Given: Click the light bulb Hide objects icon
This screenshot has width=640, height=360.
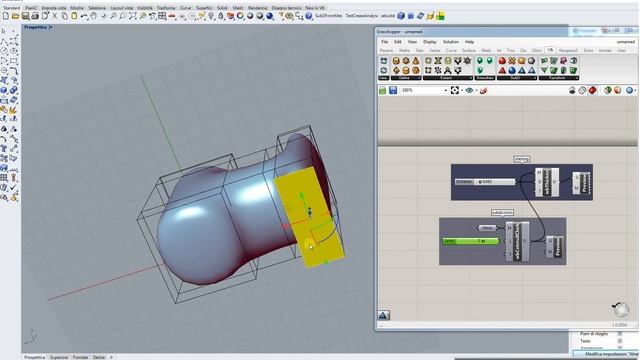Looking at the screenshot, I should pos(211,16).
